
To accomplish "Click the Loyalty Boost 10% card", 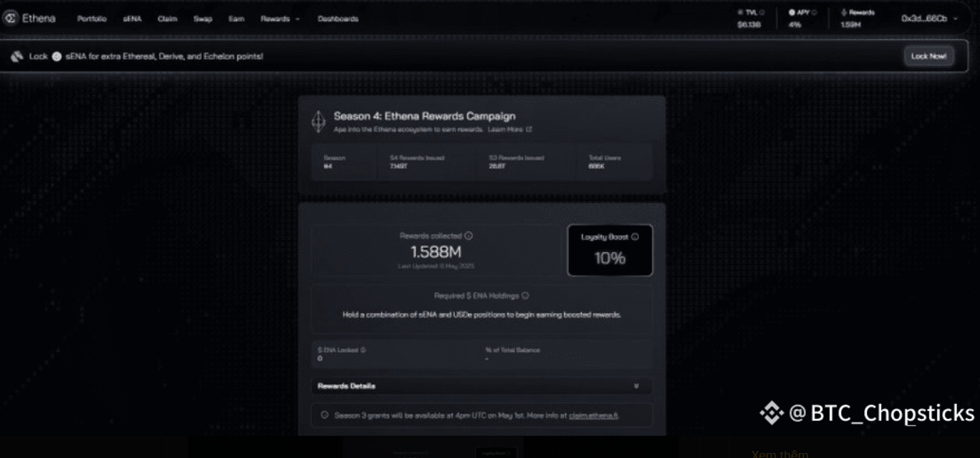I will [610, 251].
